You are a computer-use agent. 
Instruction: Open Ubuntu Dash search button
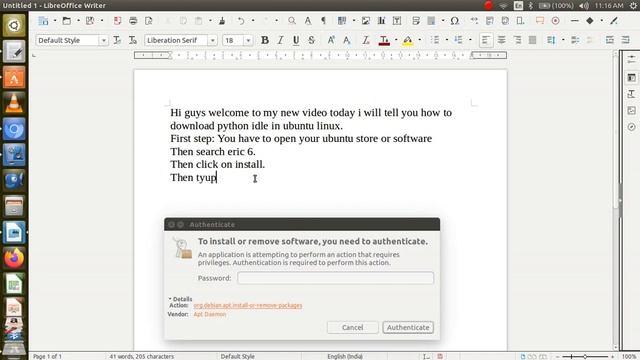click(14, 25)
